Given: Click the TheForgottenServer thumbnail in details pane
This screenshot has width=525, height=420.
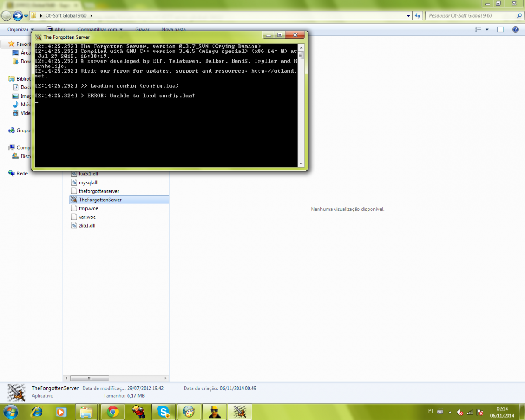Looking at the screenshot, I should [17, 392].
